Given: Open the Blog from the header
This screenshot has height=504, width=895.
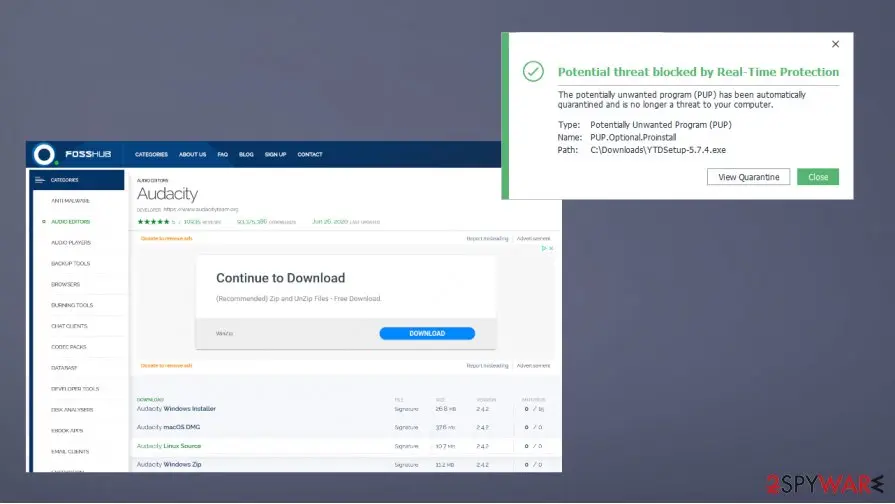Looking at the screenshot, I should [246, 154].
